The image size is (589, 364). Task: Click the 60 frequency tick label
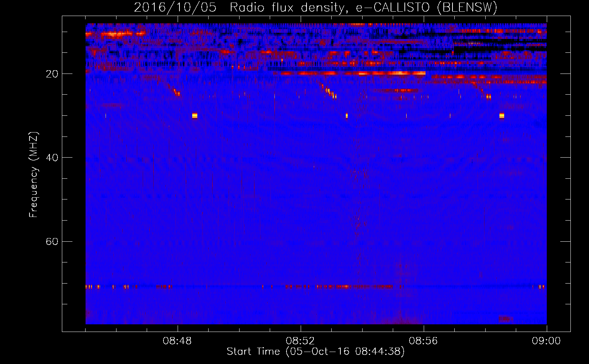(52, 242)
